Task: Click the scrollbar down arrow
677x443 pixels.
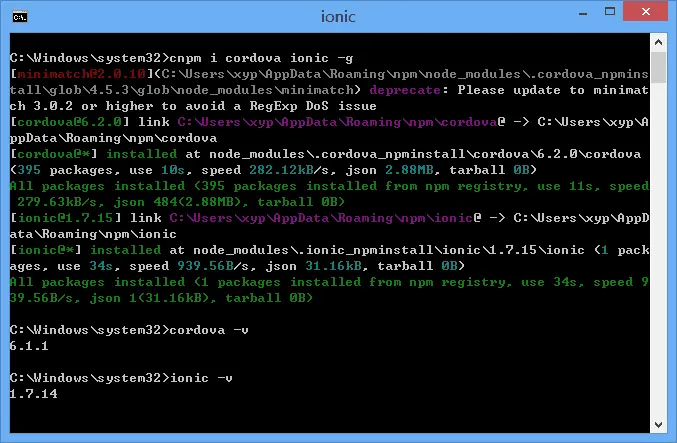Action: (658, 424)
